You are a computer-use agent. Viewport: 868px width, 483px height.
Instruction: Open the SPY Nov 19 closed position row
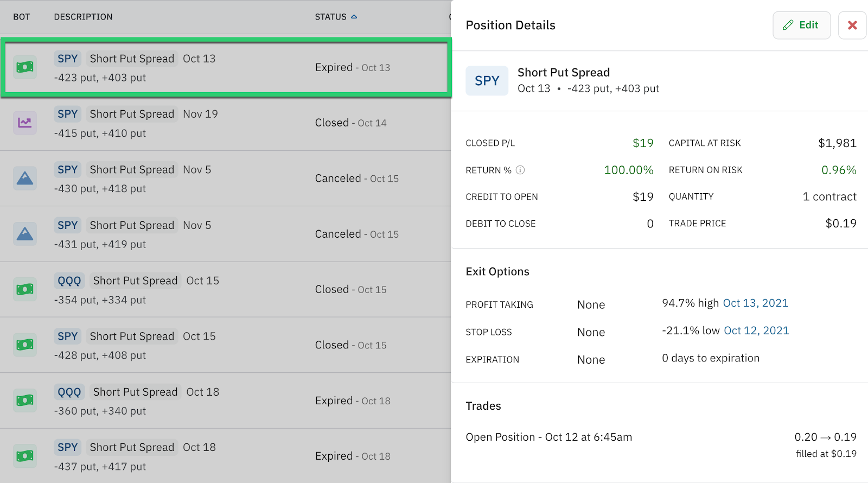(225, 123)
